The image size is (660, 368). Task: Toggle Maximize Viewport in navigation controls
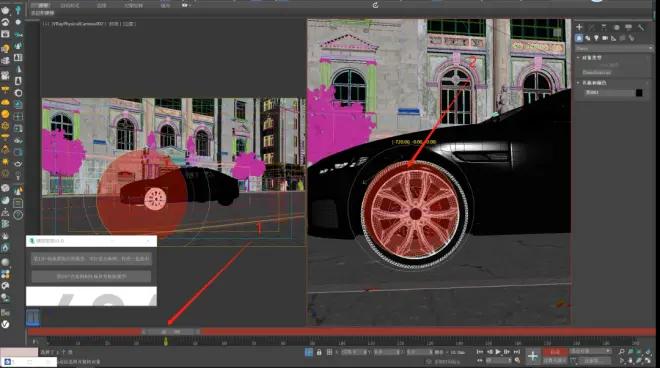click(x=648, y=361)
